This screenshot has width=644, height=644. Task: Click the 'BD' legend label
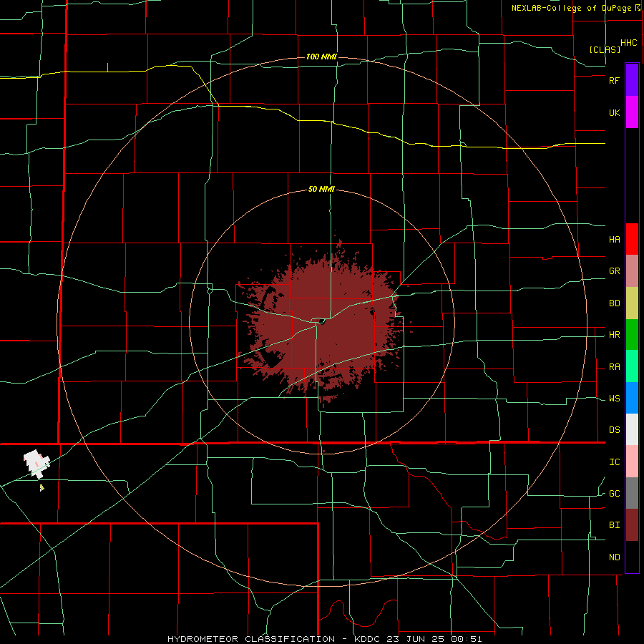point(615,303)
